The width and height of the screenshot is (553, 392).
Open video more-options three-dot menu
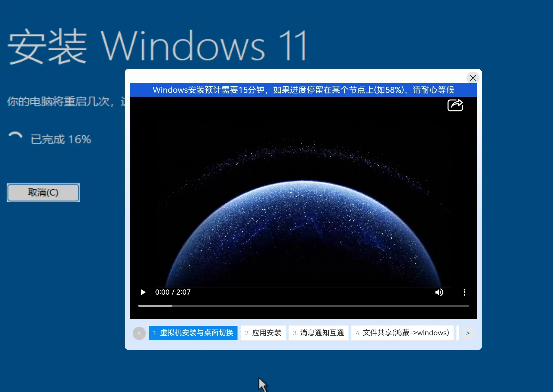pyautogui.click(x=465, y=292)
